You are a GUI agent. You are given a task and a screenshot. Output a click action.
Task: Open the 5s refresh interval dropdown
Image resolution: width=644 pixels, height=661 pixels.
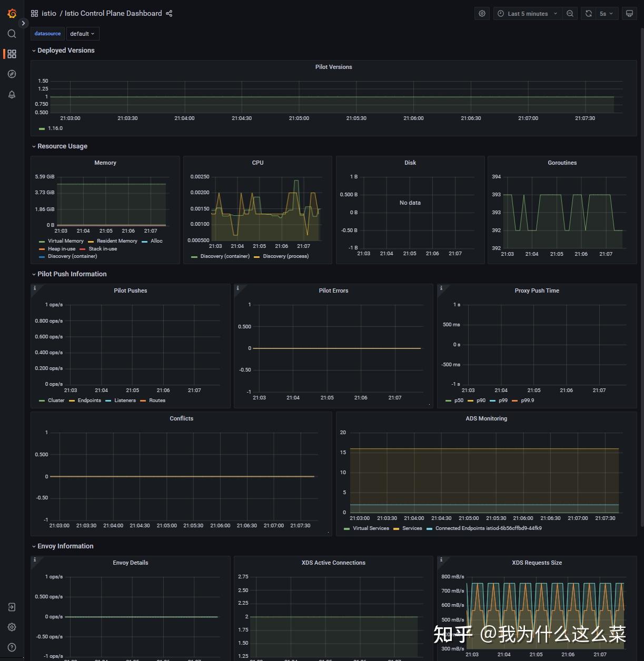[606, 14]
